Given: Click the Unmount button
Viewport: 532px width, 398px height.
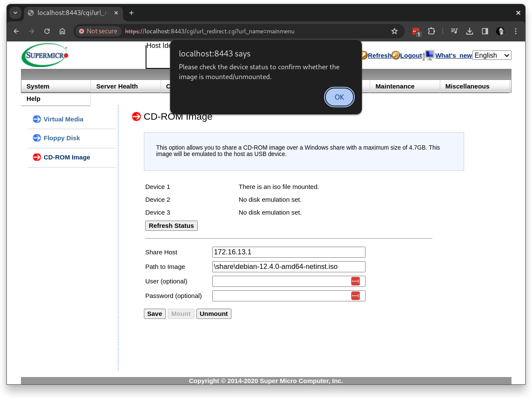Looking at the screenshot, I should pos(213,314).
